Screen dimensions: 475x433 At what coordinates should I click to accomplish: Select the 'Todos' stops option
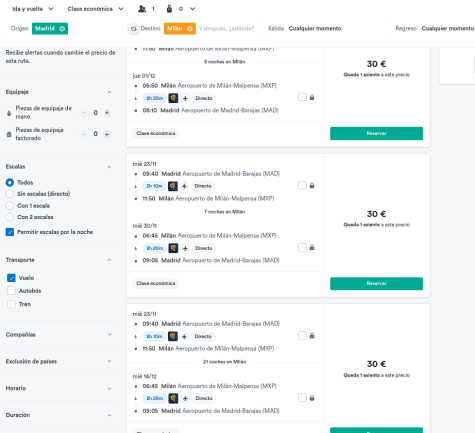click(x=10, y=182)
